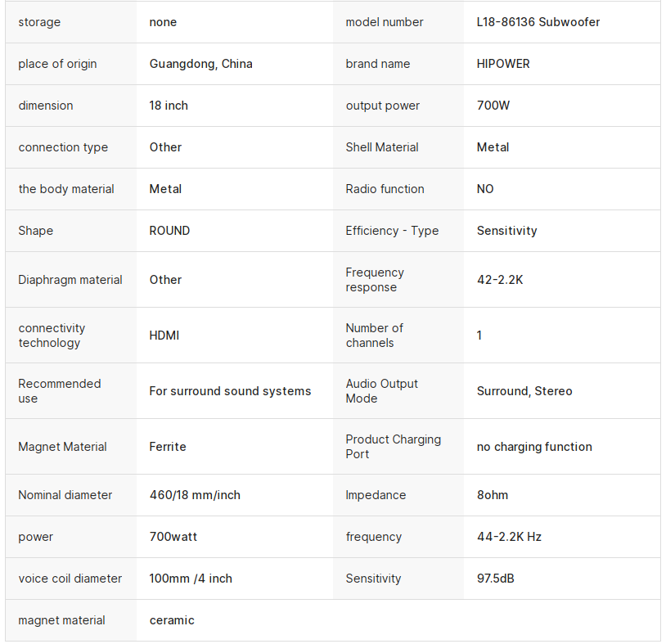
Task: Select the ROUND shape value
Action: tap(169, 231)
